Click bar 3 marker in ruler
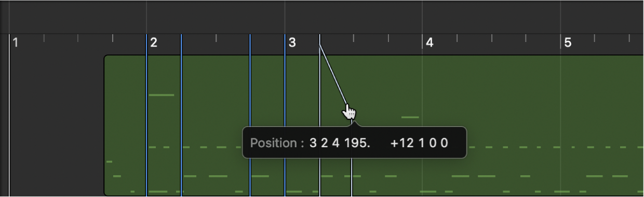 click(292, 43)
